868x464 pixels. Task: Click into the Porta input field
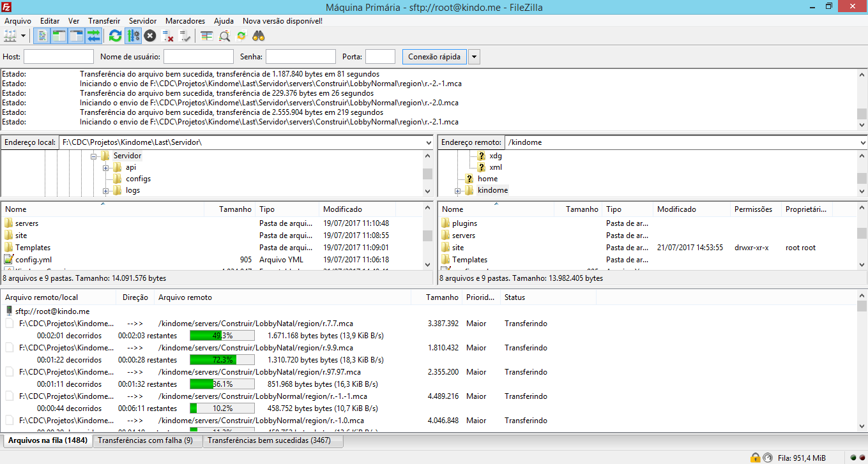tap(380, 57)
